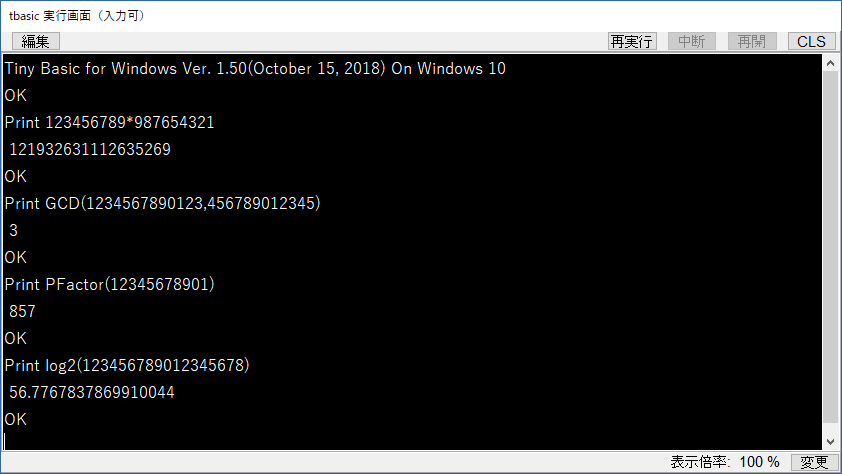Open the 編集 edit button
The image size is (842, 474).
pos(35,41)
